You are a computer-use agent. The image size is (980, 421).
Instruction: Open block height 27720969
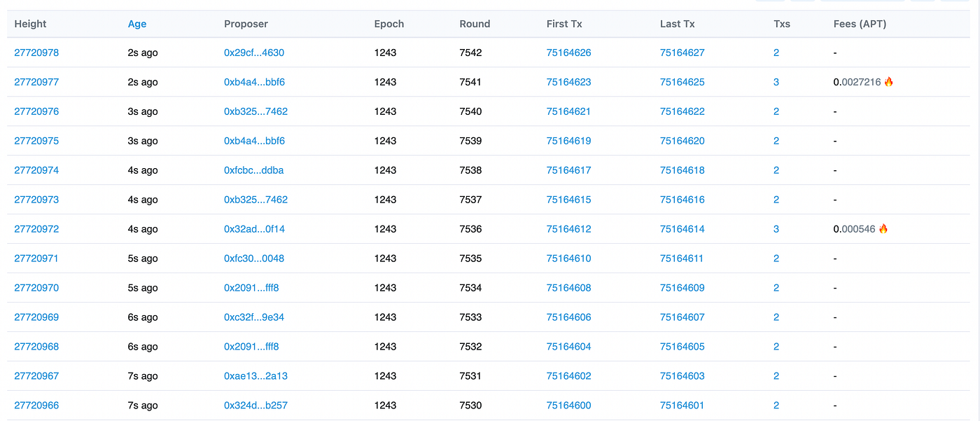tap(36, 317)
